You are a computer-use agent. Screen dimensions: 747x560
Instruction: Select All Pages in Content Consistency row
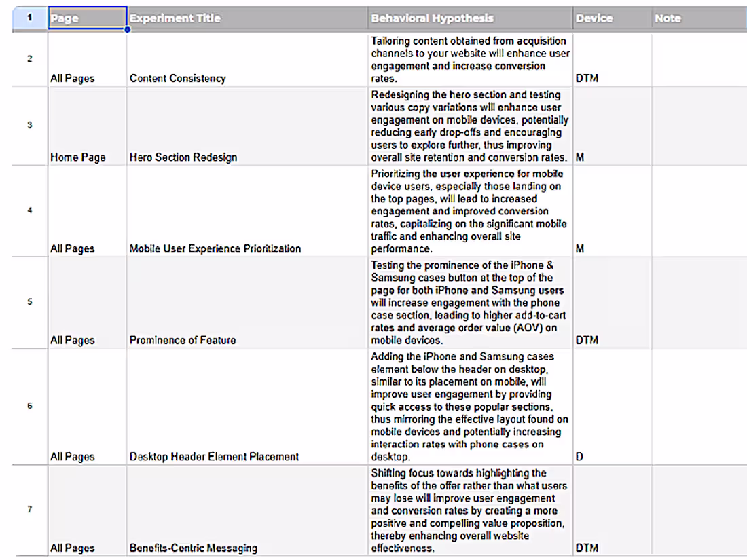click(x=87, y=59)
